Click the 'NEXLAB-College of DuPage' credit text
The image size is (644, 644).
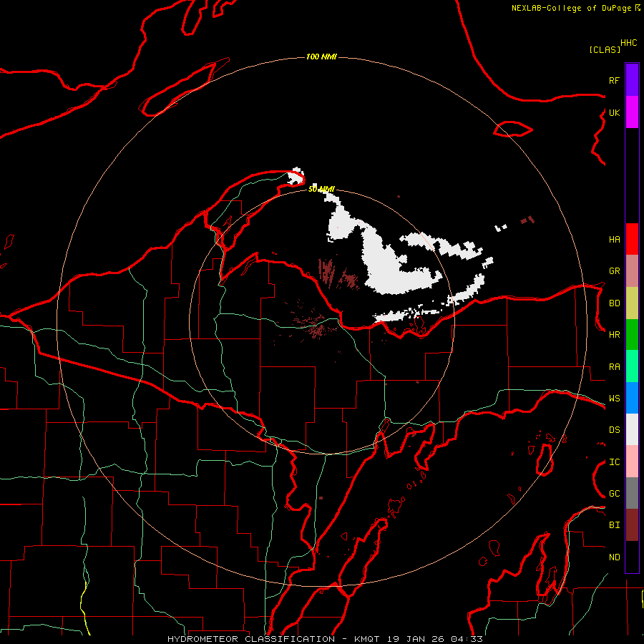point(571,8)
